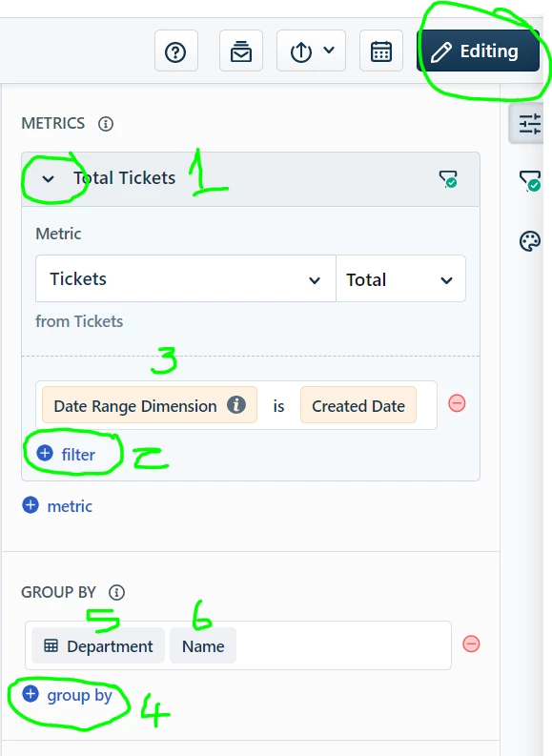Viewport: 552px width, 756px height.
Task: Remove the Department Name group by row
Action: [x=471, y=644]
